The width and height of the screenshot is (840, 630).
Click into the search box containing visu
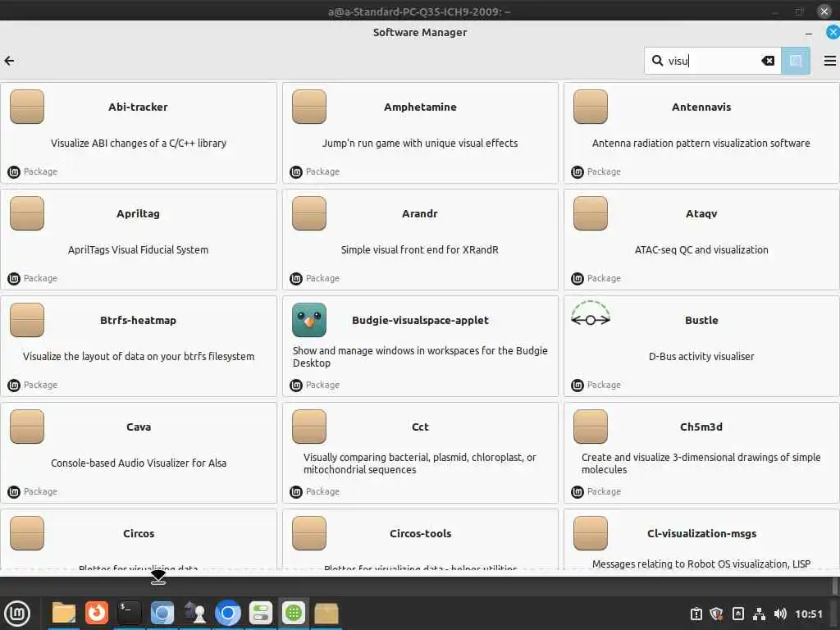coord(713,61)
